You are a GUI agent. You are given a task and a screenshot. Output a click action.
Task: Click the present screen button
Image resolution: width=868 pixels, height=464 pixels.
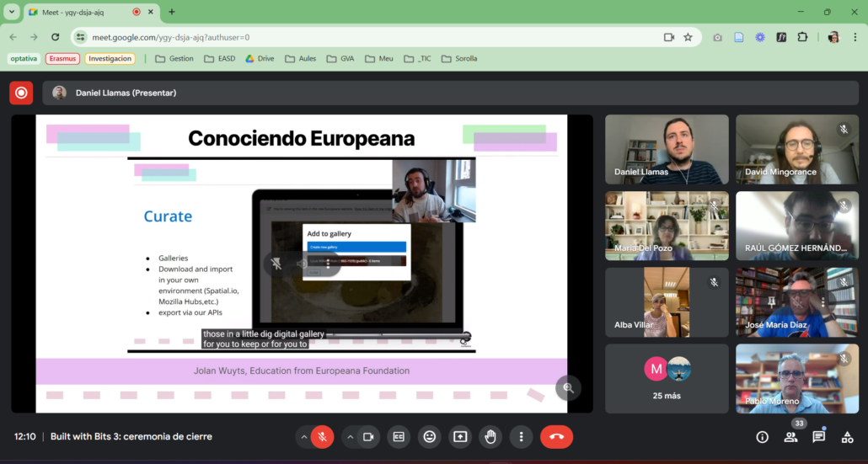[460, 437]
